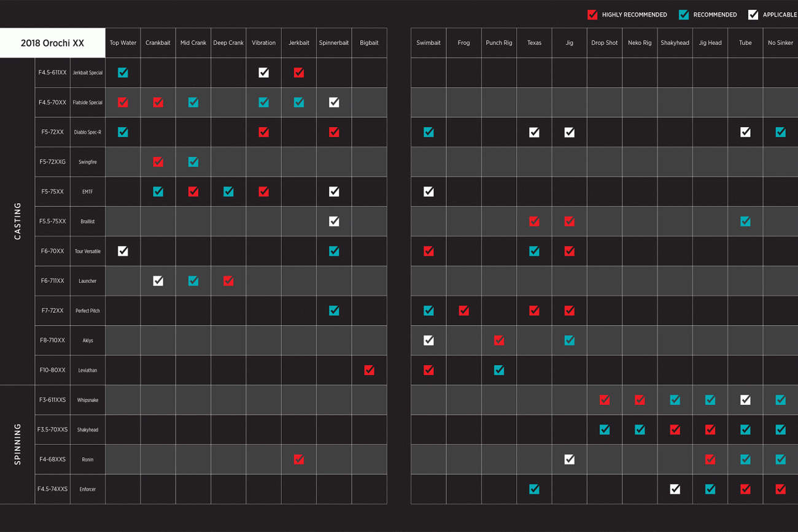
Task: Select the F5-72XXG Swingfire row label
Action: point(70,162)
